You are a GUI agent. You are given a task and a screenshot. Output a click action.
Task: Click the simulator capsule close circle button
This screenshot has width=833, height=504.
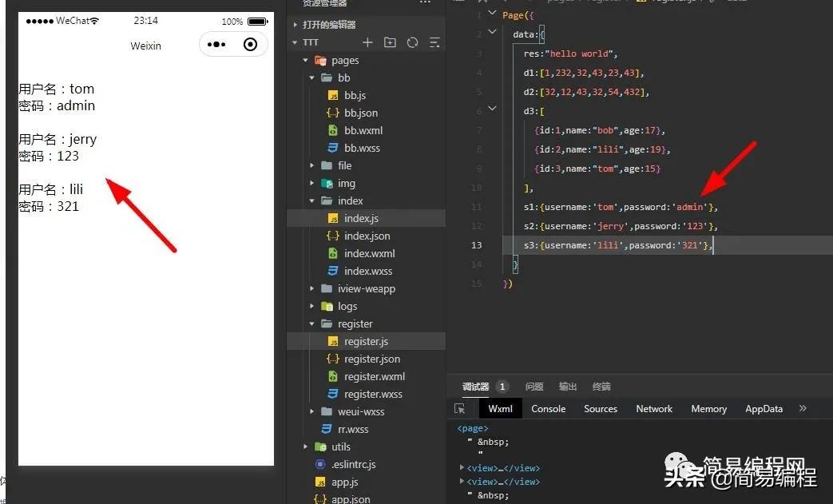pos(250,44)
